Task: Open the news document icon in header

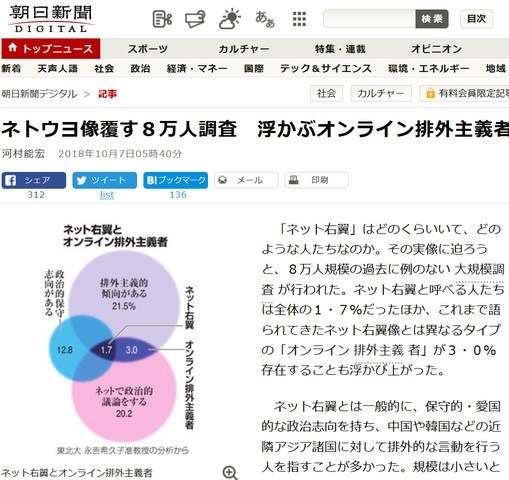Action: pyautogui.click(x=162, y=19)
